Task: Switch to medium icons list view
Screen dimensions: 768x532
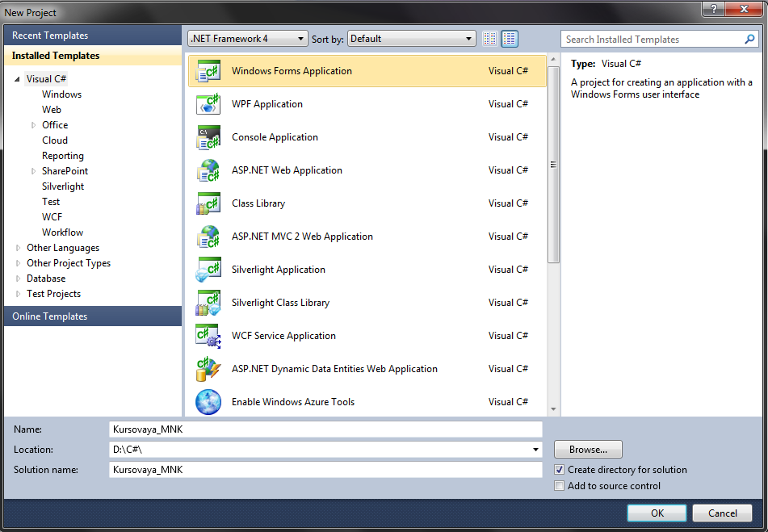Action: pos(510,39)
